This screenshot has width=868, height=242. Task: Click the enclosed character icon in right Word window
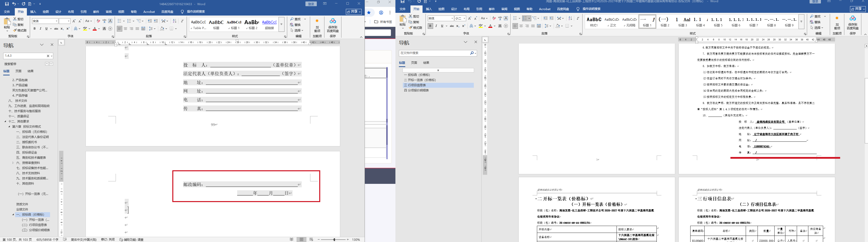pyautogui.click(x=506, y=26)
